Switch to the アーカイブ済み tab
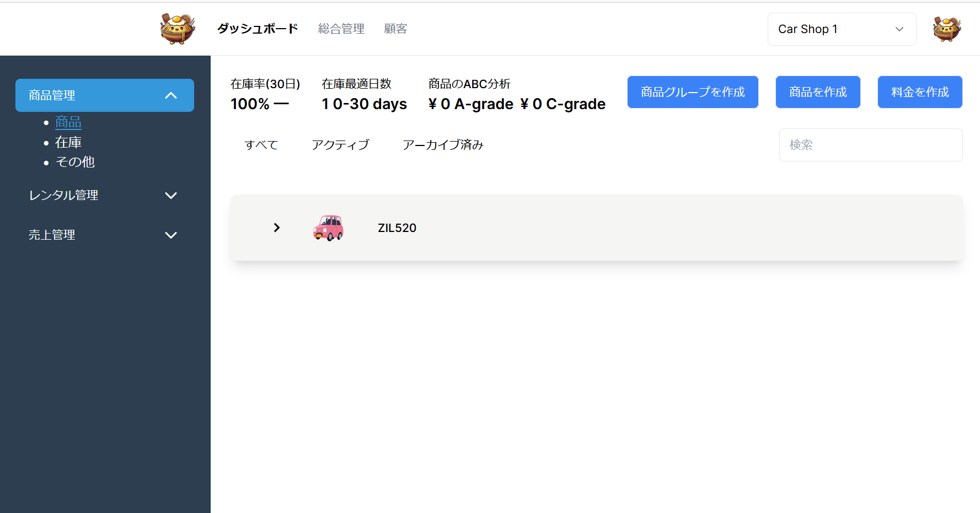This screenshot has height=513, width=980. tap(442, 145)
